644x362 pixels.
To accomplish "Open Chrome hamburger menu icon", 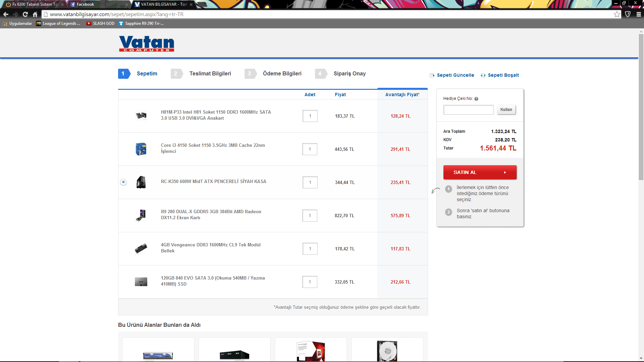I will point(639,14).
